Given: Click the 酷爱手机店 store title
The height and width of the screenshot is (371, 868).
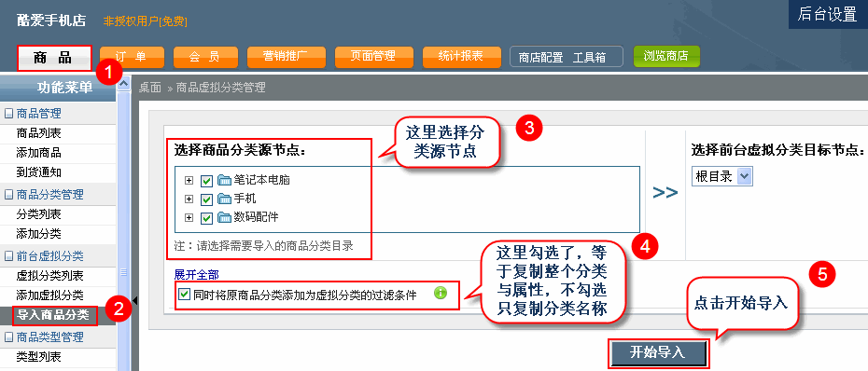Looking at the screenshot, I should 51,21.
